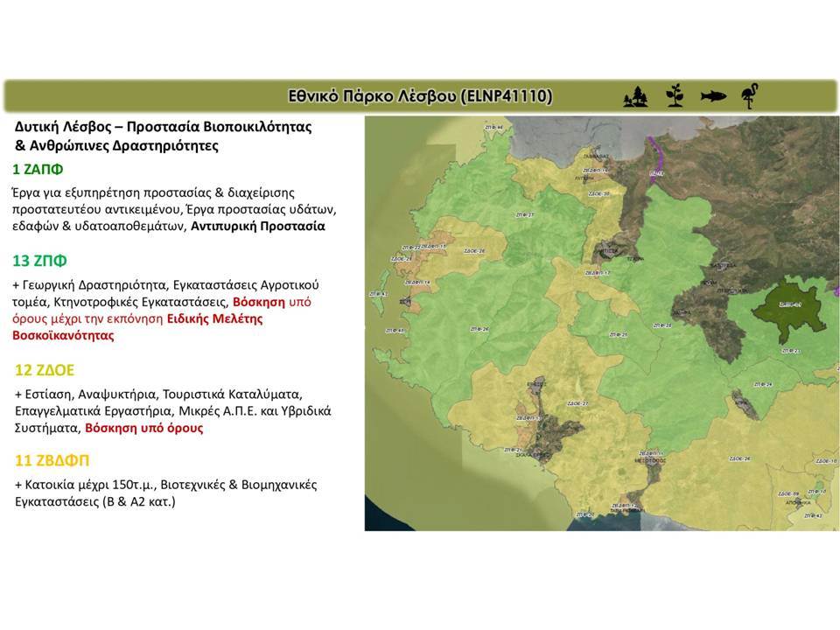This screenshot has height=630, width=840.
Task: Click the fish icon in the header
Action: point(714,96)
